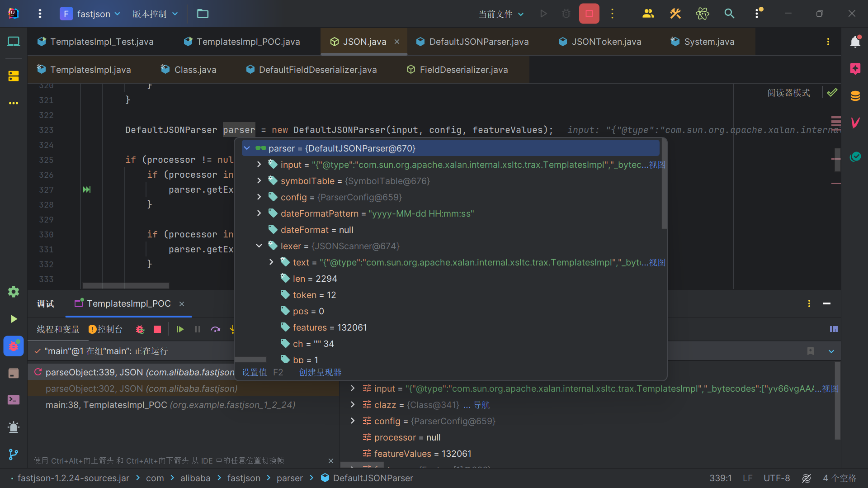Open the main menu hamburger dots

click(x=40, y=14)
